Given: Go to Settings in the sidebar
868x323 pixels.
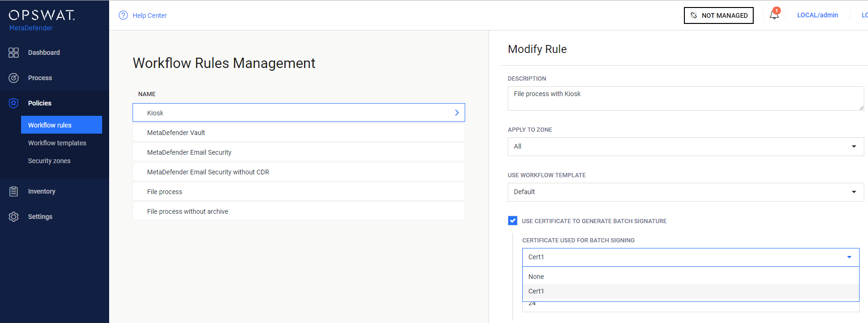Looking at the screenshot, I should click(x=40, y=217).
